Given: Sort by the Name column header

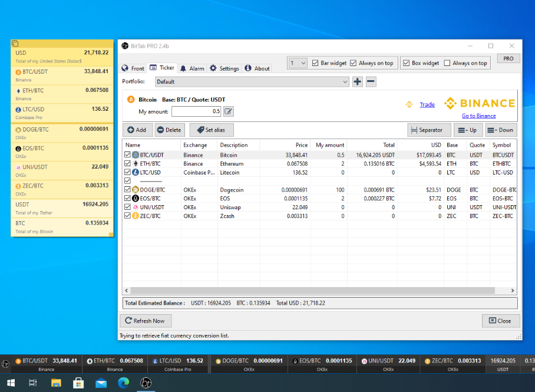Looking at the screenshot, I should pos(151,145).
